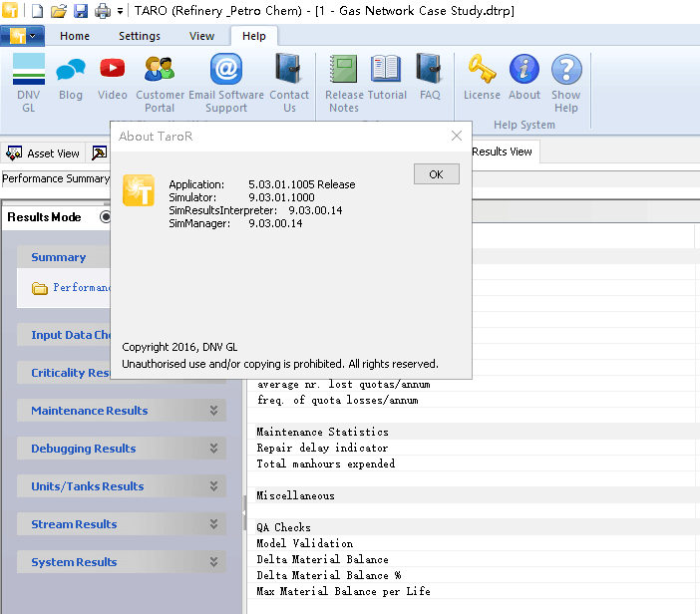
Task: Click the 'QA Checks' heading row
Action: pos(474,527)
